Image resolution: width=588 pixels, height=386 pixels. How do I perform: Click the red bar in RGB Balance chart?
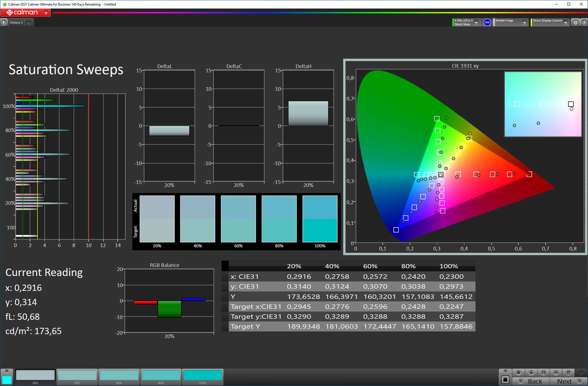click(146, 302)
